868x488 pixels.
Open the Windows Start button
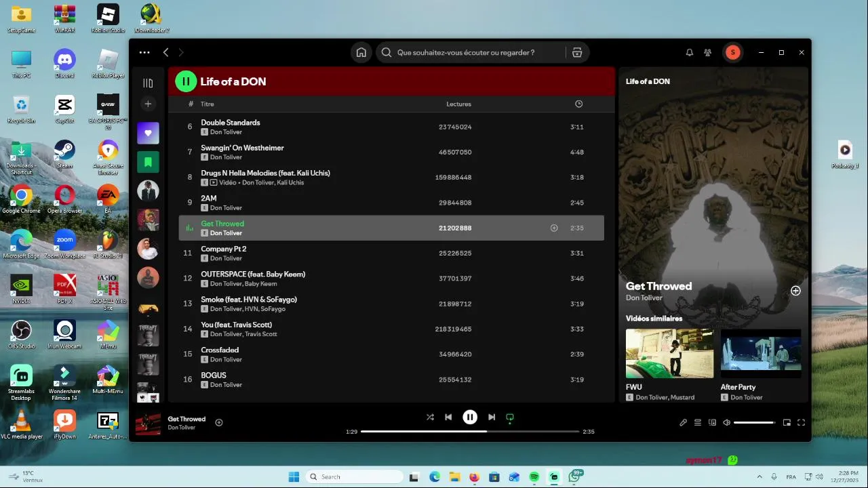[x=294, y=476]
